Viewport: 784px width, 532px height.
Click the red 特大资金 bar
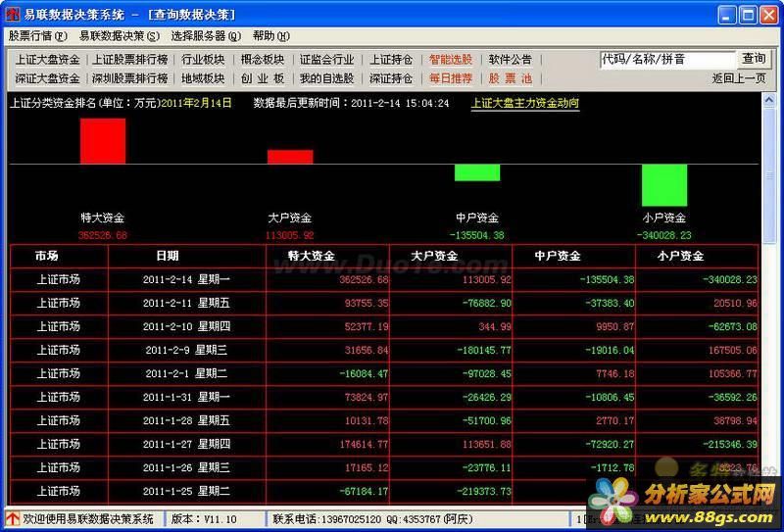(x=103, y=141)
